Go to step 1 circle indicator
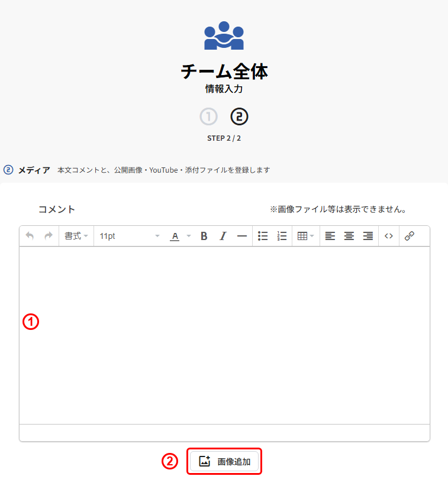448x489 pixels. (208, 116)
